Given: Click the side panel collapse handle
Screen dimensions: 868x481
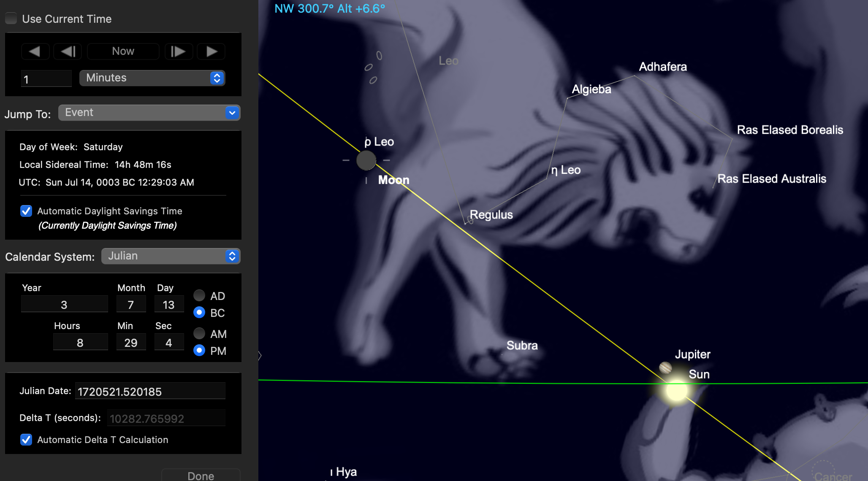Looking at the screenshot, I should (x=260, y=356).
